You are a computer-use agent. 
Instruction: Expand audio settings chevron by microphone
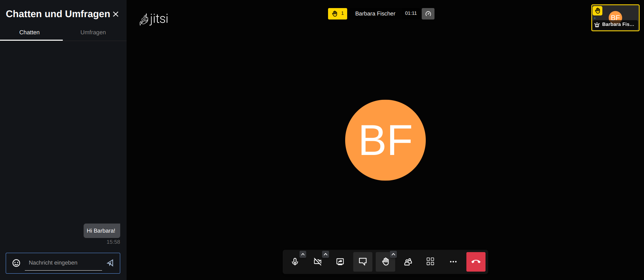click(303, 254)
